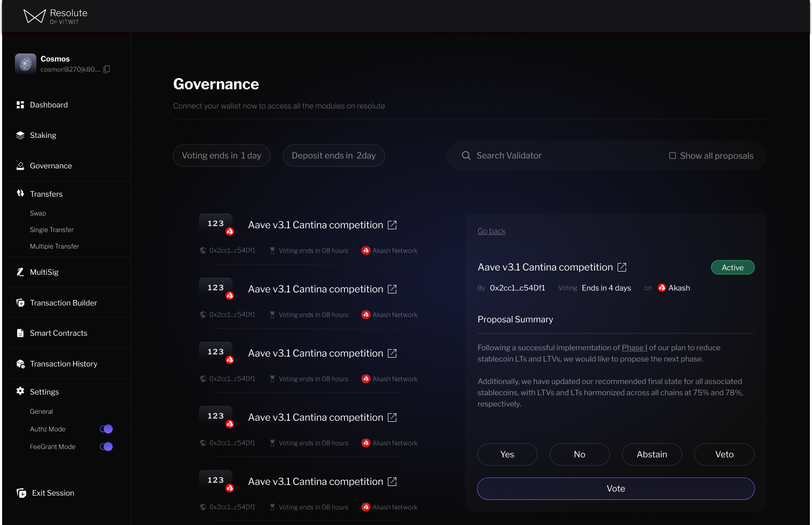Image resolution: width=812 pixels, height=525 pixels.
Task: Click the Staking layers icon
Action: [20, 135]
